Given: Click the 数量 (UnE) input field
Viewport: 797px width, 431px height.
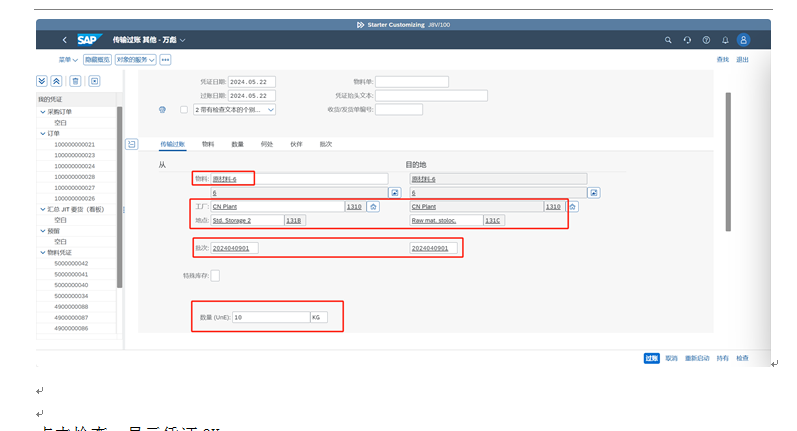Looking at the screenshot, I should click(x=270, y=317).
